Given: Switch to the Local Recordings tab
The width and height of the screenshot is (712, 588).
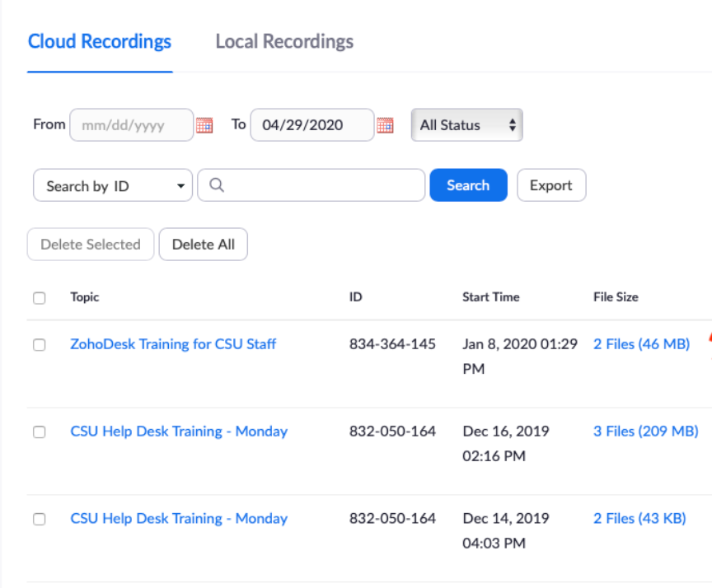Looking at the screenshot, I should (x=283, y=41).
